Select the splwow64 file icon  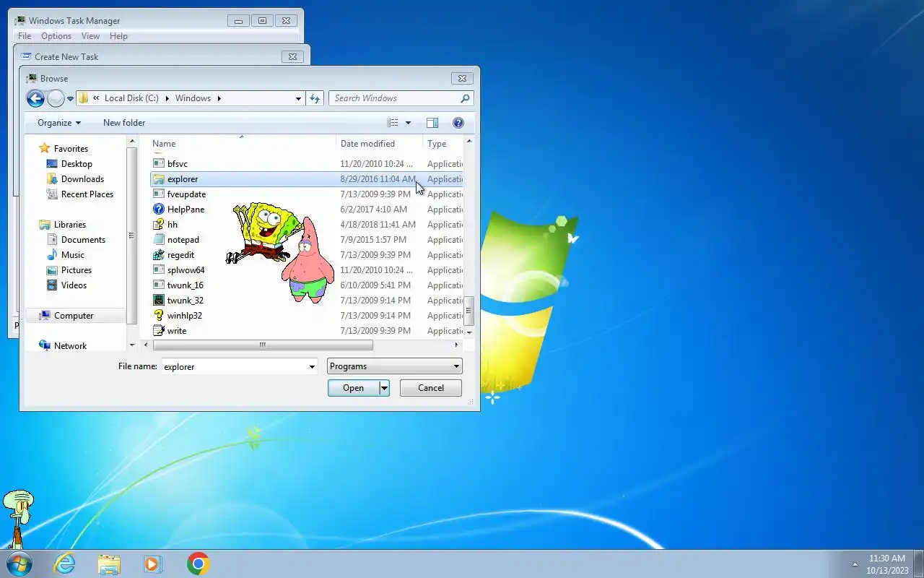pyautogui.click(x=159, y=270)
